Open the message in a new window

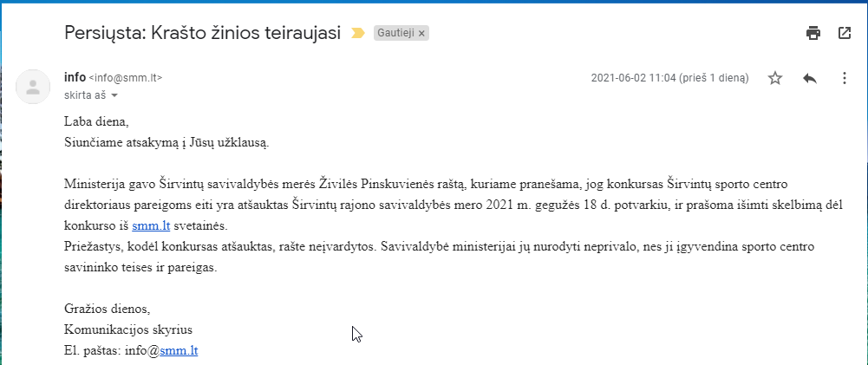[844, 34]
